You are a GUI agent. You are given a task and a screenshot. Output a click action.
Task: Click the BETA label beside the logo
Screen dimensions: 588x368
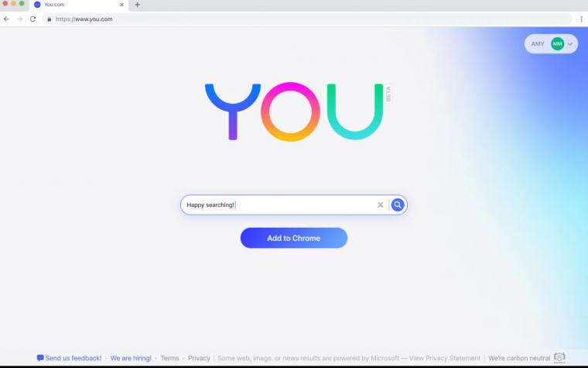388,94
